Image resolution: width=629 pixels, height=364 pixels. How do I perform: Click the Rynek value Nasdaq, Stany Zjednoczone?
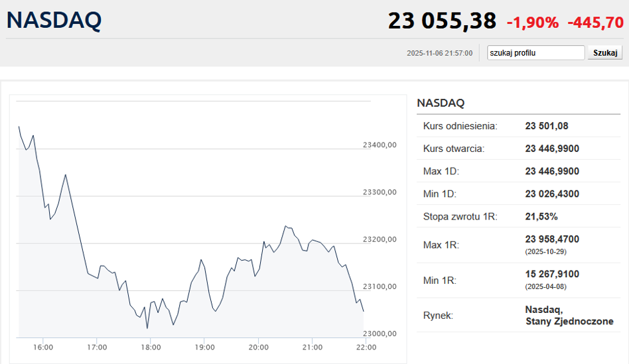[x=569, y=316]
